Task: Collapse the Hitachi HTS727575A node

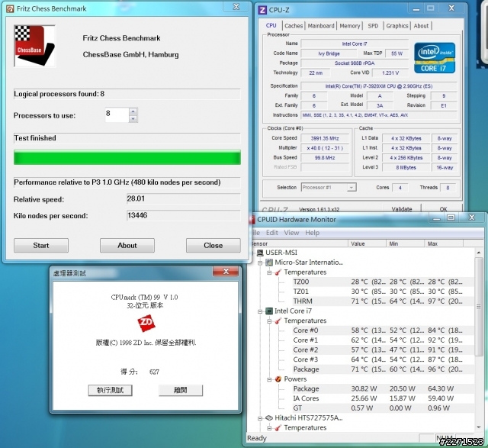Action: pyautogui.click(x=260, y=418)
